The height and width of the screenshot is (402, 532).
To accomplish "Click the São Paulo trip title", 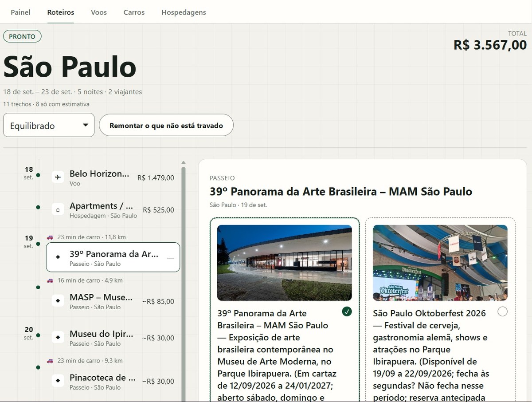I will 70,67.
